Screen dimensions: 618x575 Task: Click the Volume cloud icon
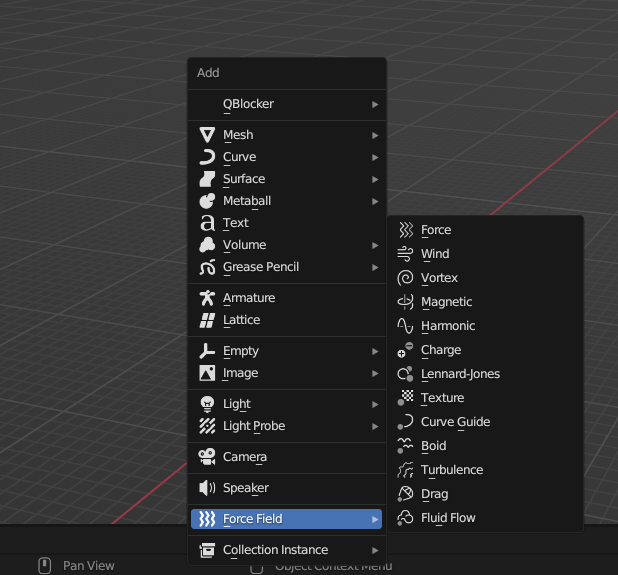click(x=207, y=245)
